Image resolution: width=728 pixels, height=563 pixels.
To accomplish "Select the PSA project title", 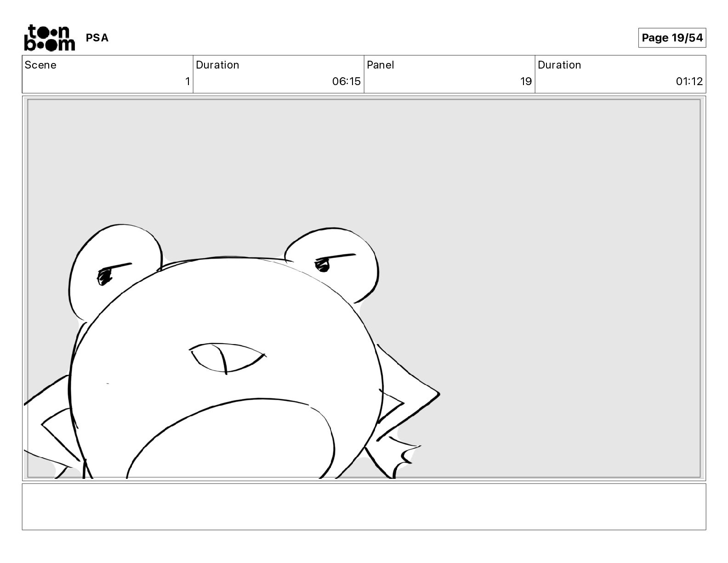I will (x=97, y=38).
